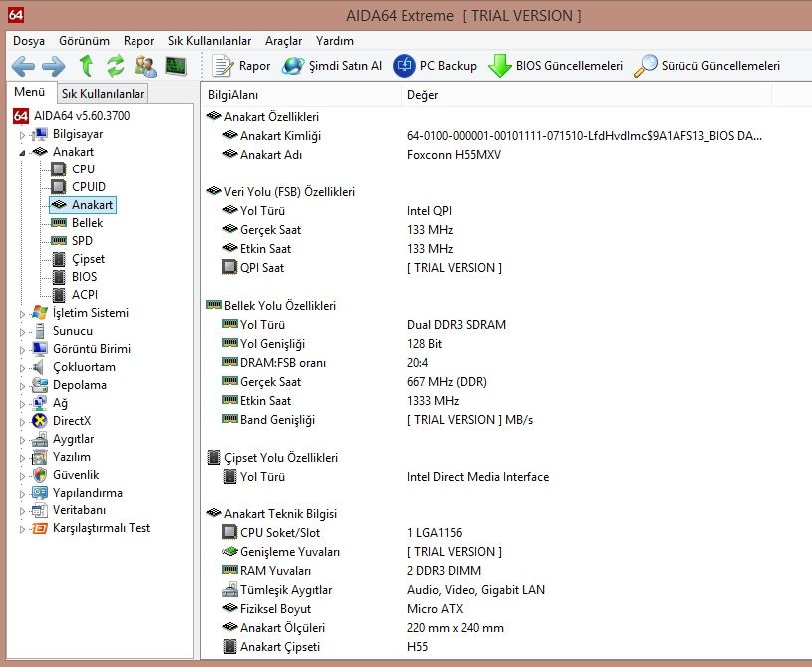Viewport: 812px width, 667px height.
Task: Click the Aygıtlar icon in tree
Action: pyautogui.click(x=40, y=439)
